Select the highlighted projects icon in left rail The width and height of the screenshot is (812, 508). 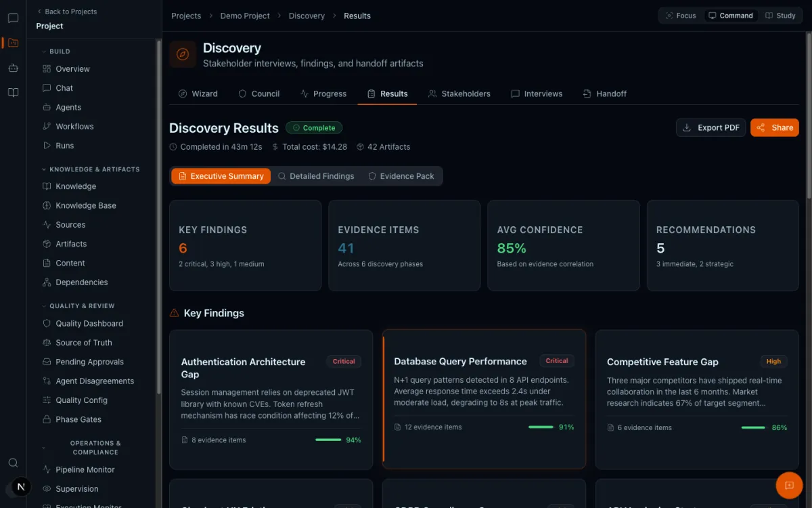point(13,43)
